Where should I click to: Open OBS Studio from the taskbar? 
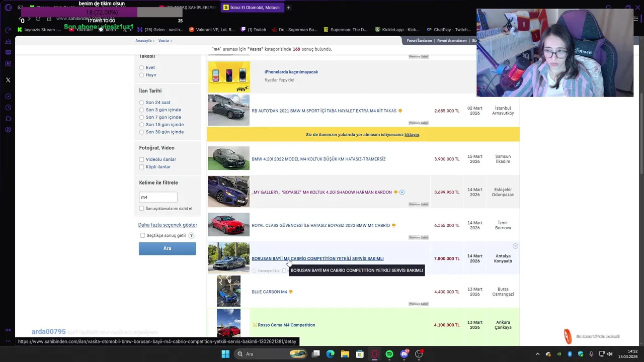(419, 354)
